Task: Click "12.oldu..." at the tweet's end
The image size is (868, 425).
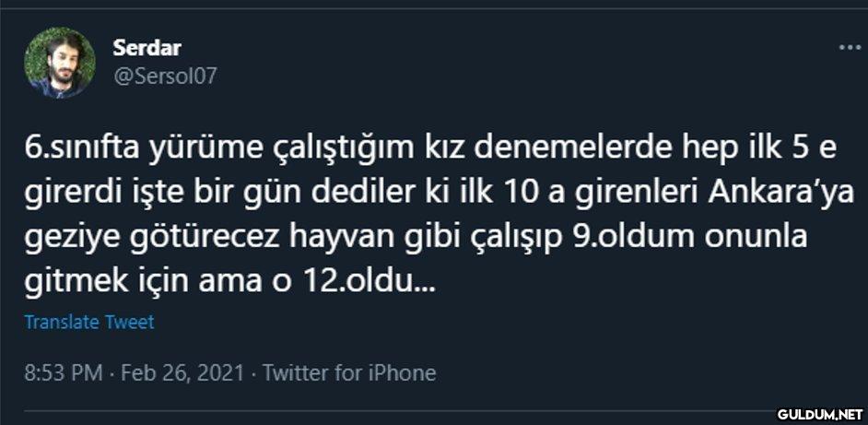Action: coord(385,281)
